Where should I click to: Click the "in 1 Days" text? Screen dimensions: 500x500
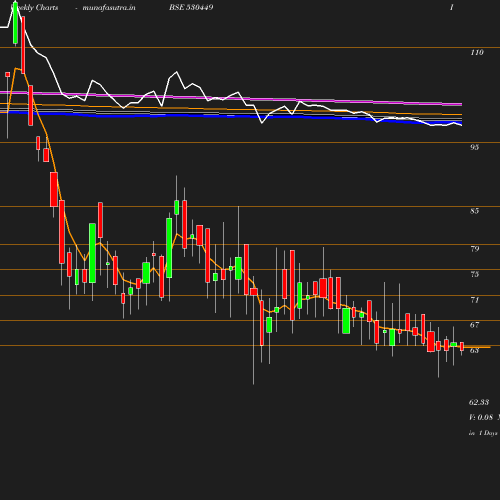(483, 433)
